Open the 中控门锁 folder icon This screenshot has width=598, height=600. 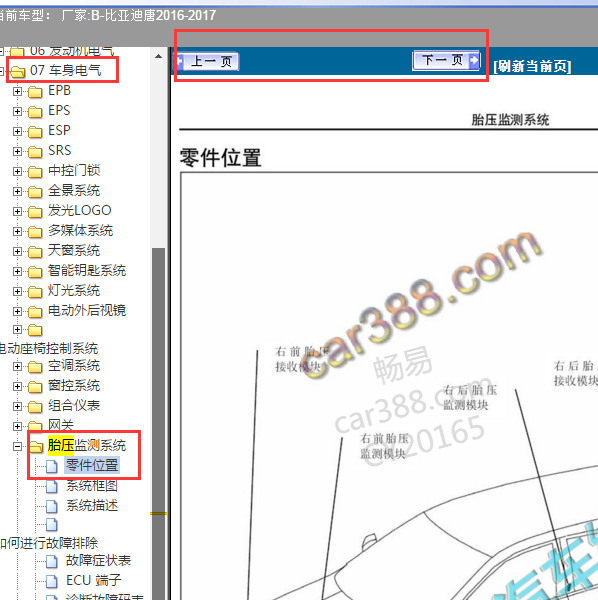pyautogui.click(x=35, y=172)
